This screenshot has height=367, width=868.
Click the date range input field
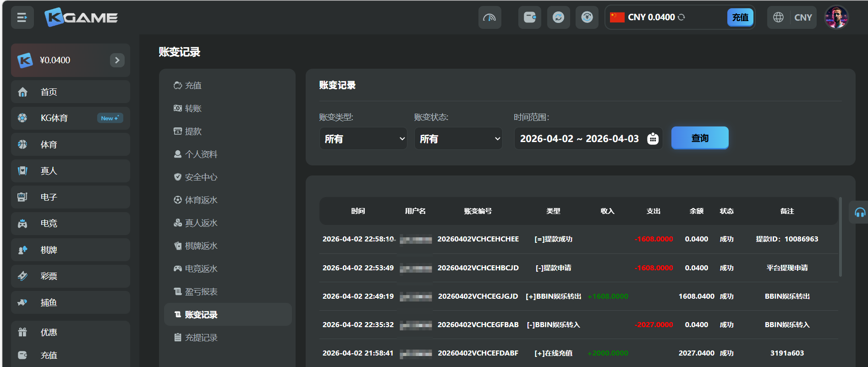click(588, 138)
